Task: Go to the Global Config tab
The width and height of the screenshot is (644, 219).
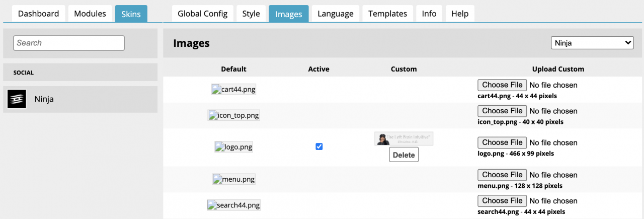Action: tap(202, 14)
